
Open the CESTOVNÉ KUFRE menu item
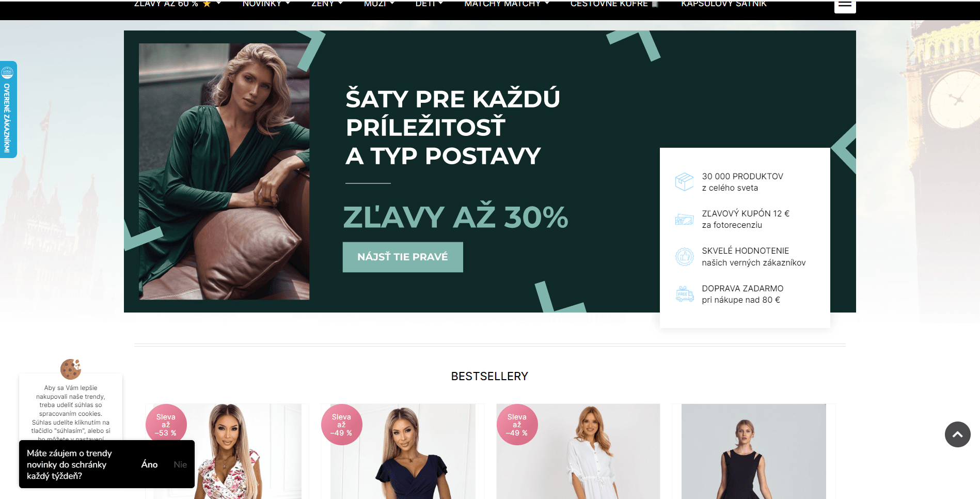[614, 4]
